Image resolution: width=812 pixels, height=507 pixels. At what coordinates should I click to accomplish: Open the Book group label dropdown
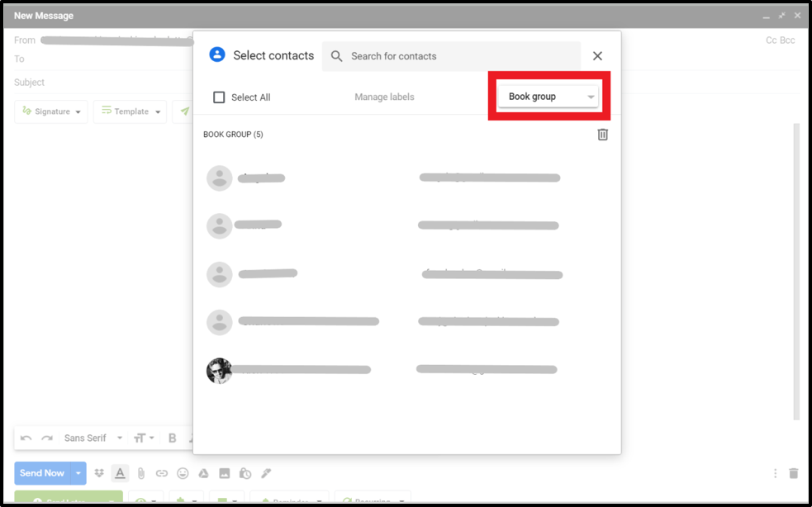(548, 97)
